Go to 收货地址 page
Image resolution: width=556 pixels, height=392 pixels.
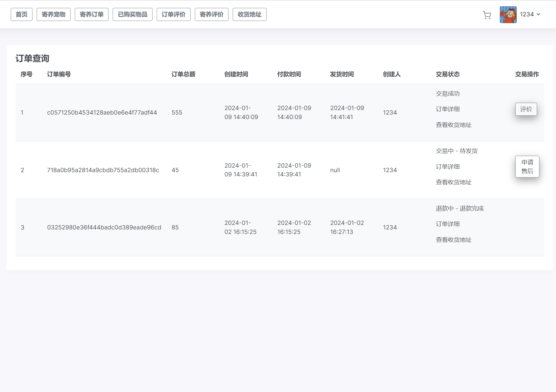click(x=249, y=14)
